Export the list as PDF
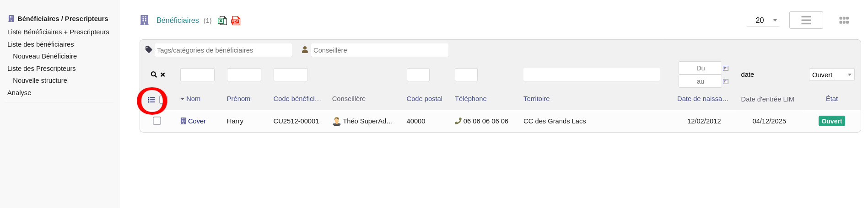The image size is (868, 208). click(236, 21)
